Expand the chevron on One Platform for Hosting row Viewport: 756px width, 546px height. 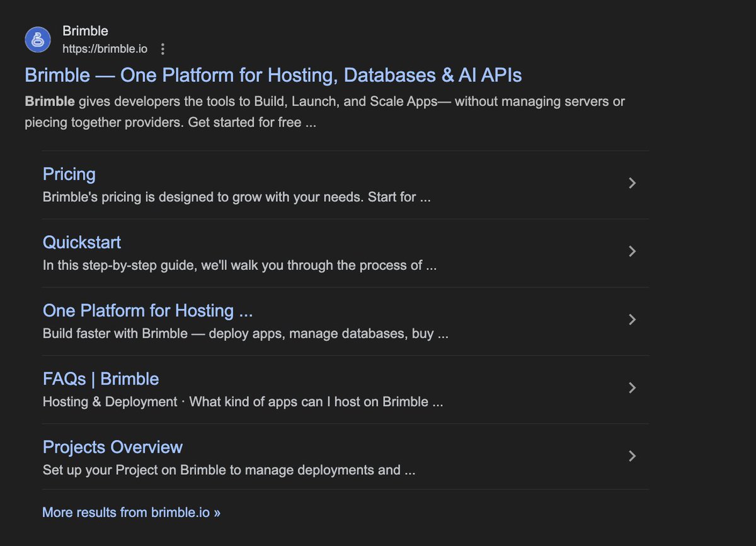pos(633,320)
